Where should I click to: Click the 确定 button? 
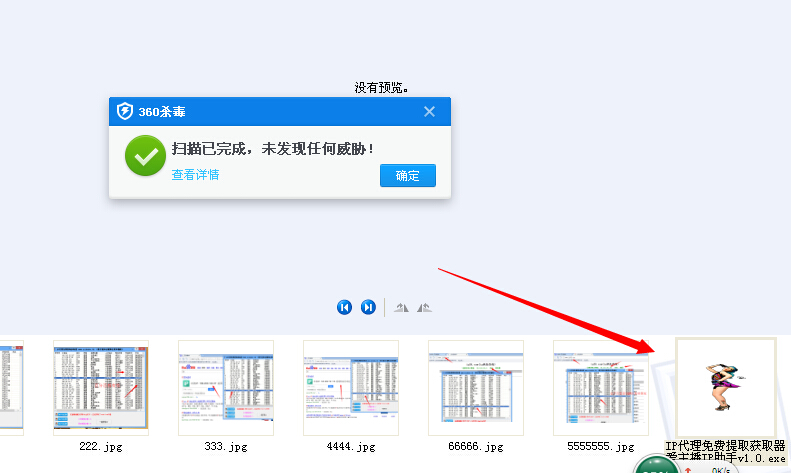click(x=408, y=176)
